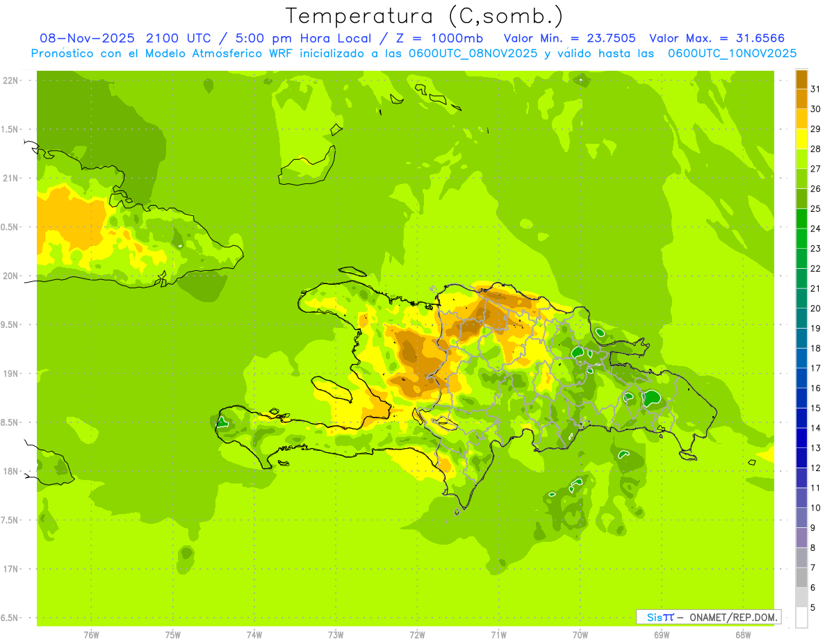Screen dimensions: 834x644
Task: Pick the olive green legend swatch between 25 and 26
Action: point(801,199)
